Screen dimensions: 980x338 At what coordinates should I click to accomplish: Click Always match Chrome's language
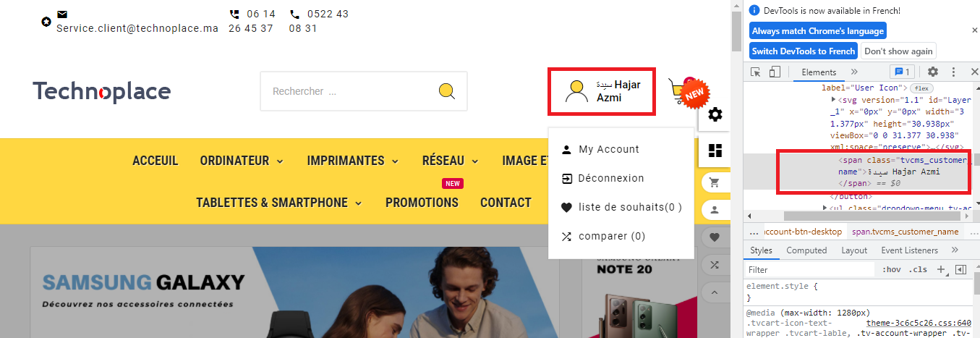click(817, 31)
